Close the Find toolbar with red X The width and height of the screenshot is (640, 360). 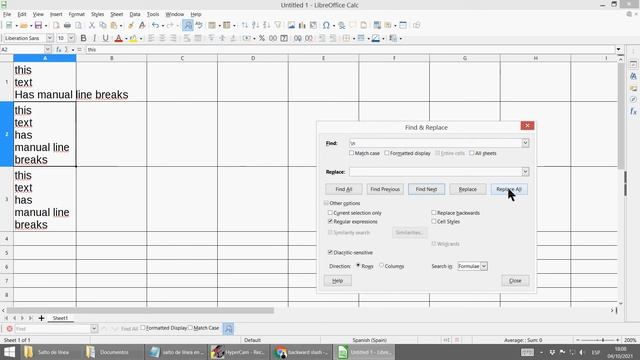pos(9,329)
